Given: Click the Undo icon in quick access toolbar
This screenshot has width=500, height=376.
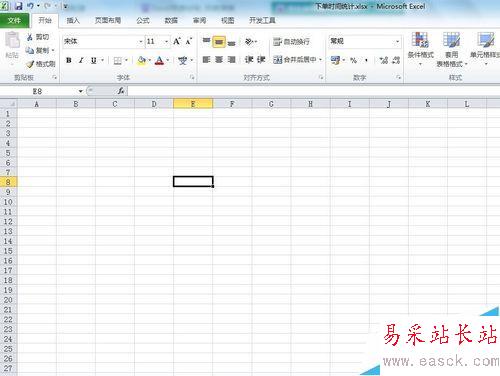Looking at the screenshot, I should (30, 6).
